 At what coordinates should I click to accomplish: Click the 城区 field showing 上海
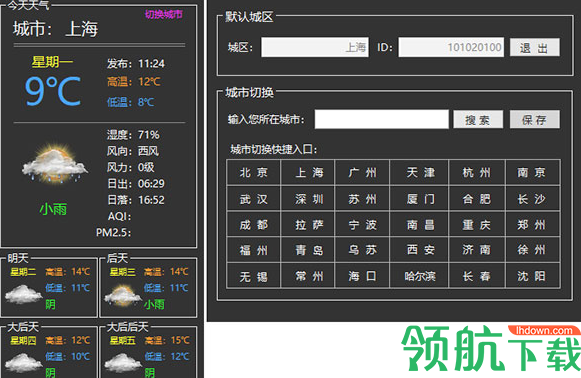click(315, 47)
